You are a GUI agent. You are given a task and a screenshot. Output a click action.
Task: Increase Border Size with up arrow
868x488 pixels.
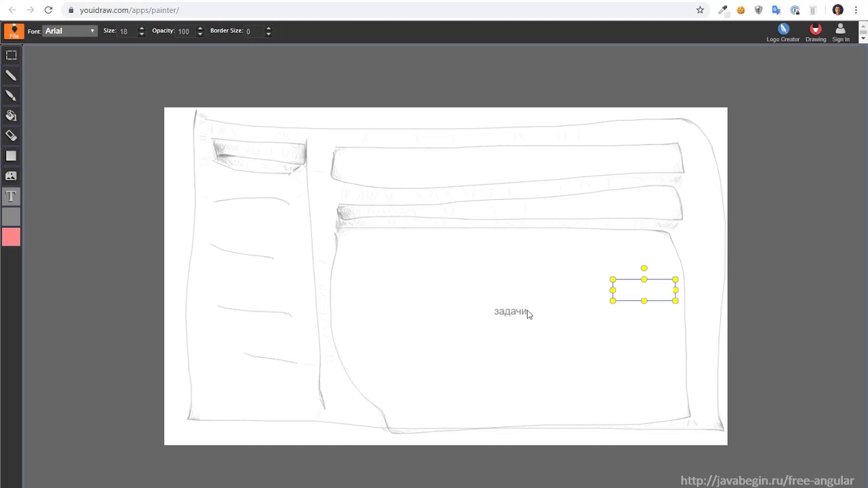coord(269,28)
